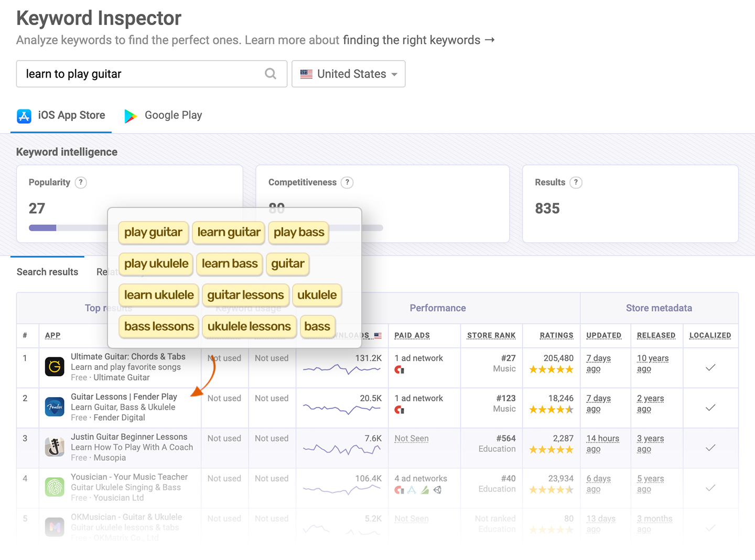Click the Competitiveness help question icon
This screenshot has width=755, height=560.
coord(347,182)
